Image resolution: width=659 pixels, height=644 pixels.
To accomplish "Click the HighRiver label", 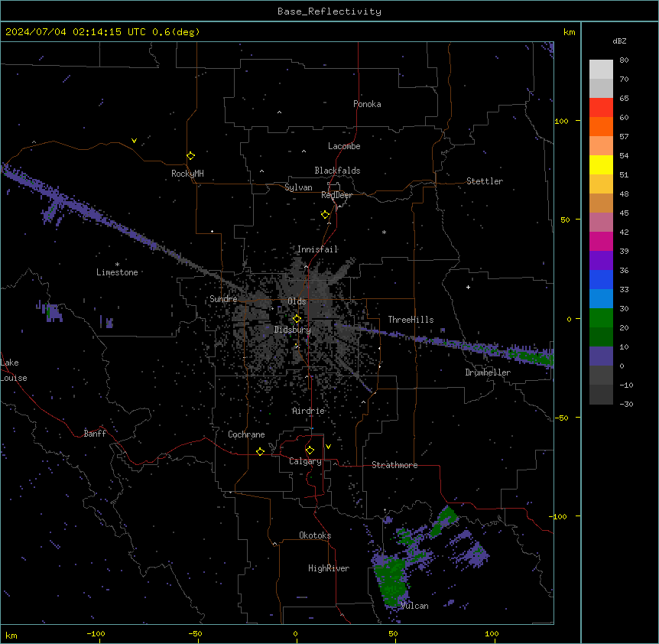I will [329, 568].
